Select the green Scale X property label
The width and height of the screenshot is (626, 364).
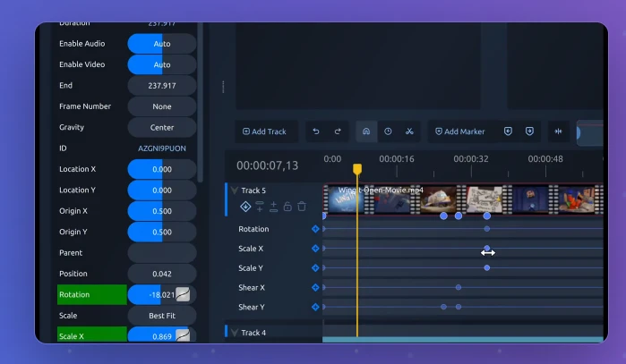(x=92, y=334)
